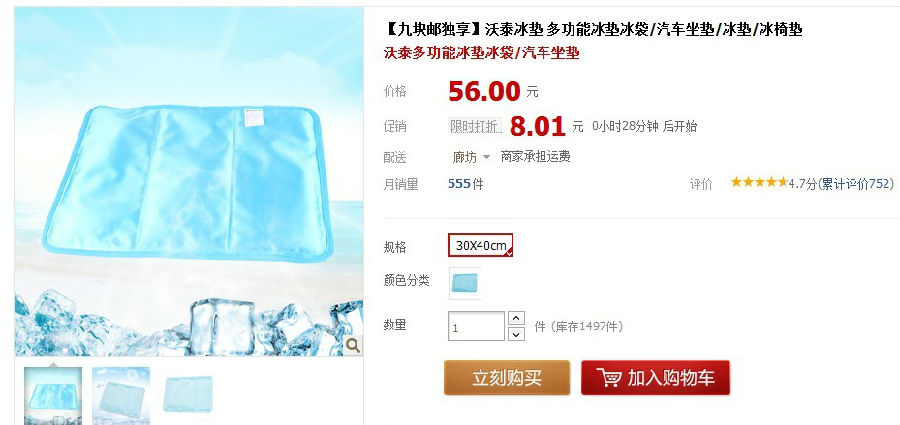Choose the blue ice pad color swatch
Viewport: 900px width, 425px height.
pyautogui.click(x=464, y=283)
